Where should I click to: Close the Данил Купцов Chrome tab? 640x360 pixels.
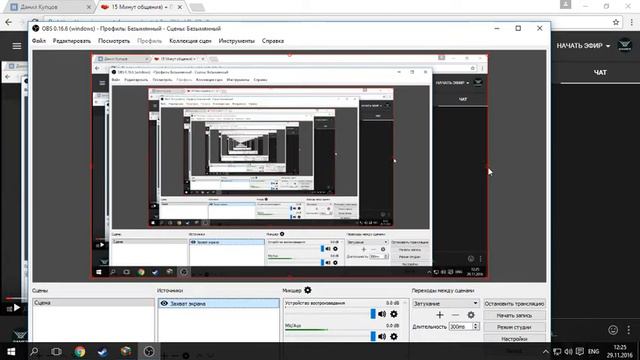pyautogui.click(x=89, y=7)
